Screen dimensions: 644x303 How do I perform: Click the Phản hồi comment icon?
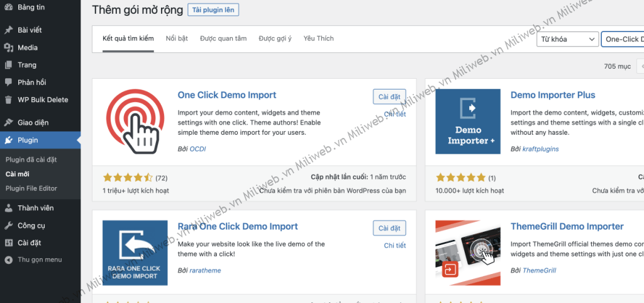tap(9, 83)
